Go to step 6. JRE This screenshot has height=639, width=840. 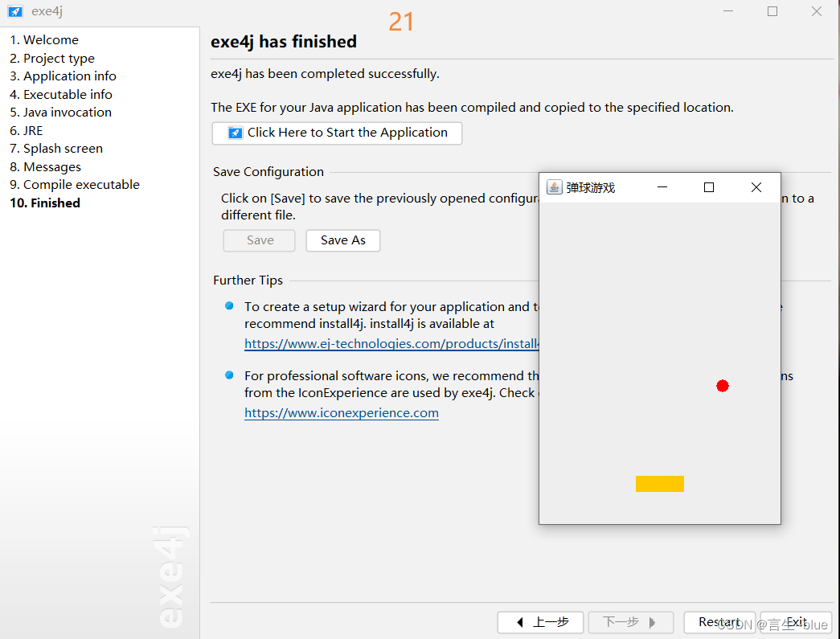(x=27, y=131)
